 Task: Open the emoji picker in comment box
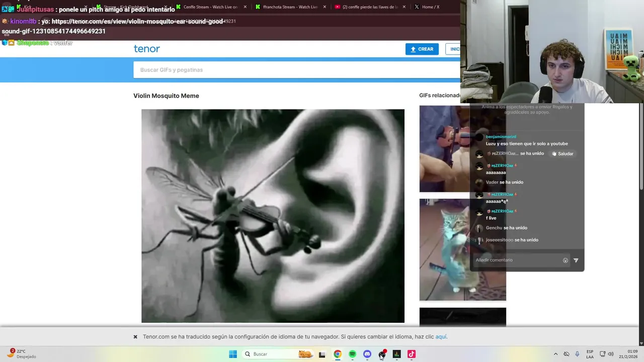pos(566,260)
